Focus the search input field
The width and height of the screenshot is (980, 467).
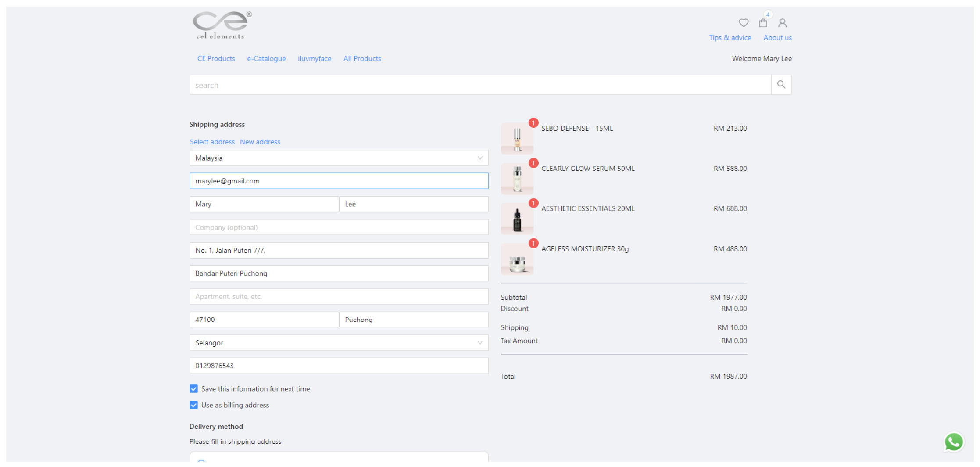[x=480, y=85]
